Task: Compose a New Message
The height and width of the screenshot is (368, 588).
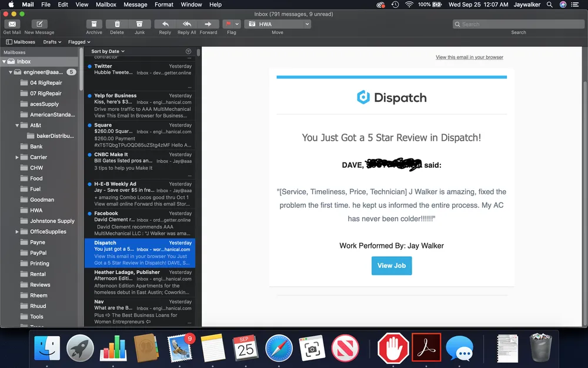Action: [39, 24]
